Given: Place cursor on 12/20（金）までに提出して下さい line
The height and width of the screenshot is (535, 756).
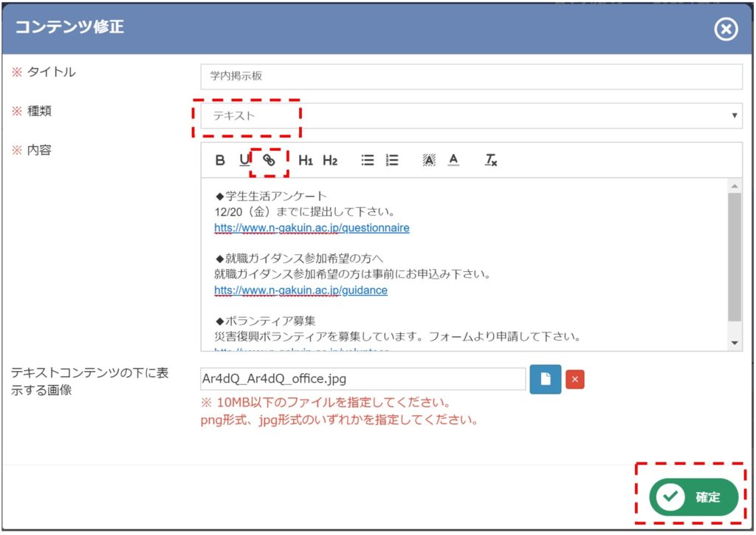Looking at the screenshot, I should [x=305, y=212].
